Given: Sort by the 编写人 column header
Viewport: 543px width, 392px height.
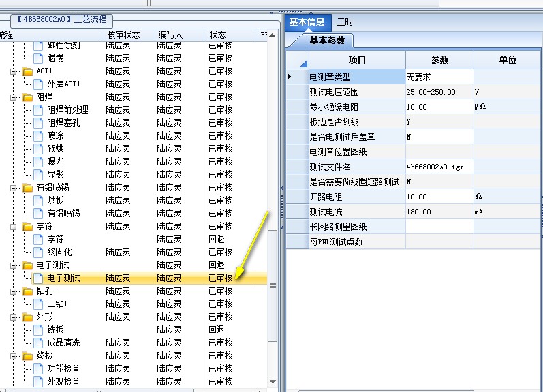Looking at the screenshot, I should pyautogui.click(x=179, y=35).
